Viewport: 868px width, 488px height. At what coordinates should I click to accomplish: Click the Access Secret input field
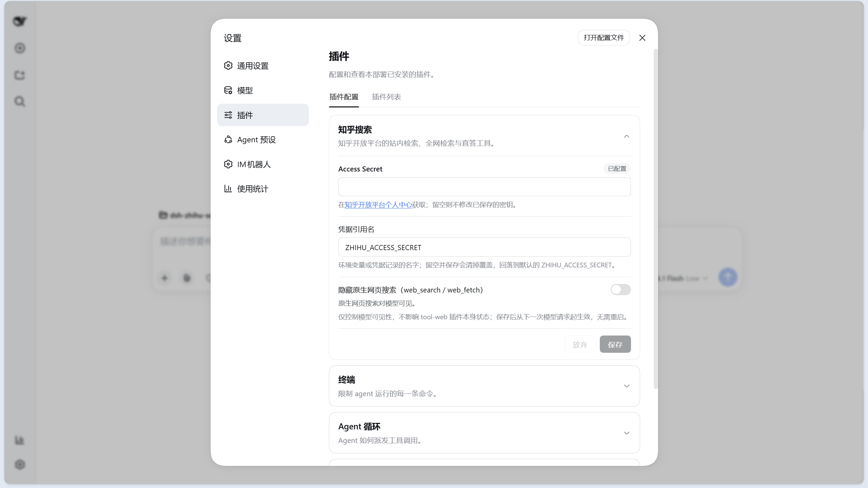tap(484, 187)
